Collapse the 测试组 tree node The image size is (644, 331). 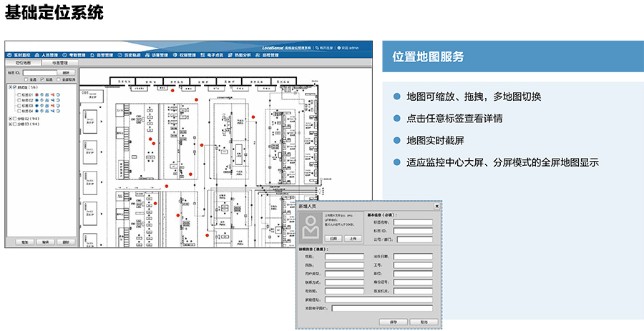[x=9, y=88]
